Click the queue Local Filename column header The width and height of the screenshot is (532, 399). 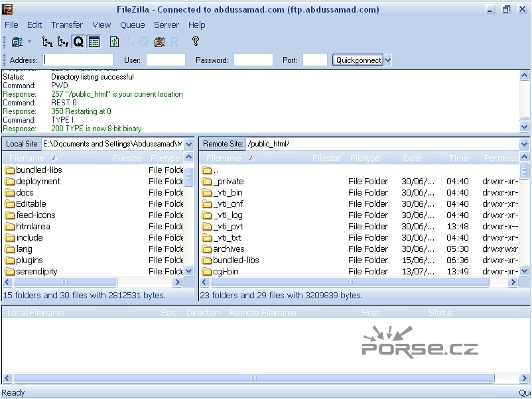36,313
